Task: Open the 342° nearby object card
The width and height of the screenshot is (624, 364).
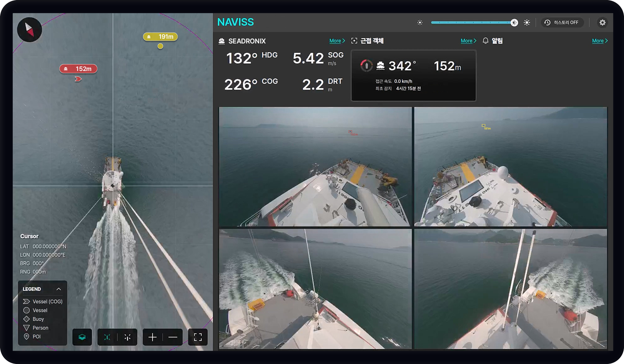Action: coord(413,76)
